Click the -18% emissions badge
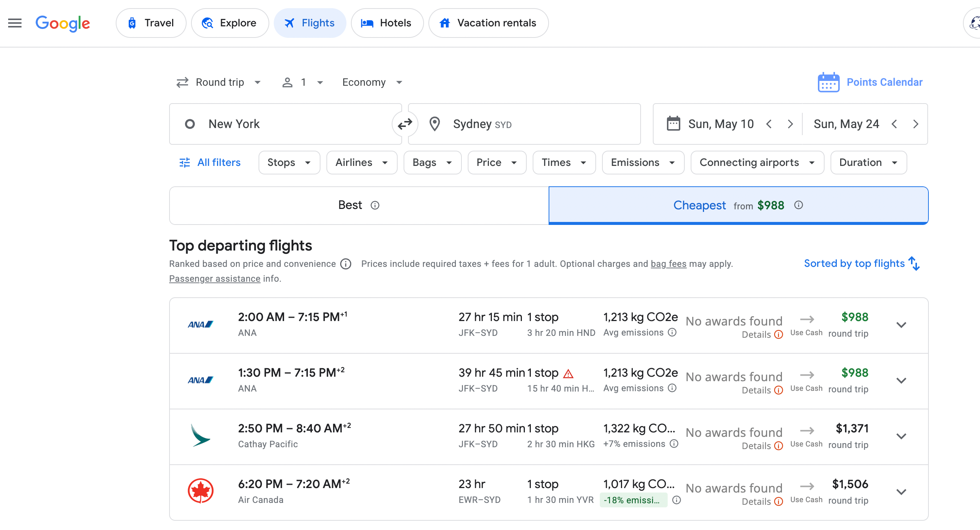The image size is (980, 530). pos(633,500)
